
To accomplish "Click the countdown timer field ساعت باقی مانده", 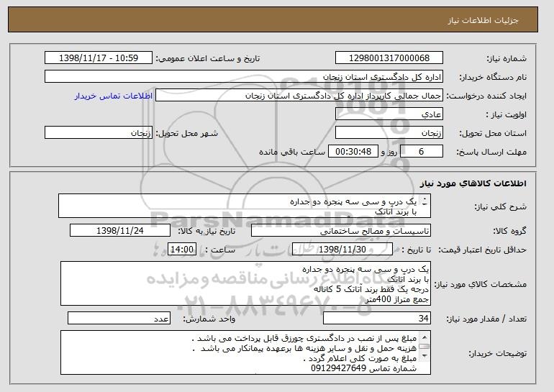I will coord(353,152).
